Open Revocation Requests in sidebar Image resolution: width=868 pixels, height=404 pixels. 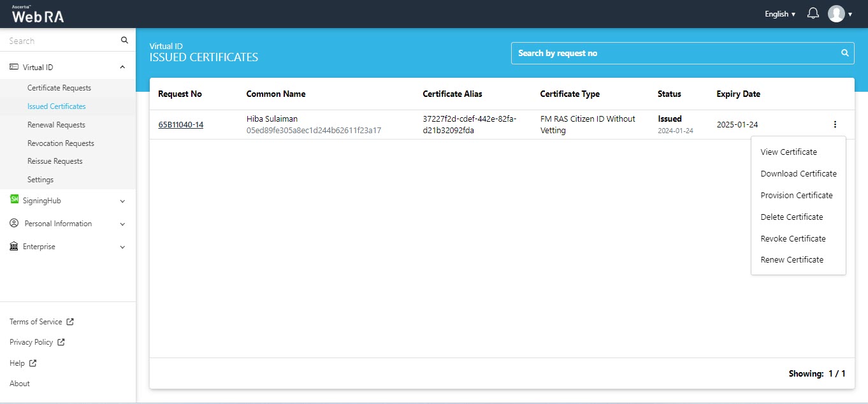(61, 143)
